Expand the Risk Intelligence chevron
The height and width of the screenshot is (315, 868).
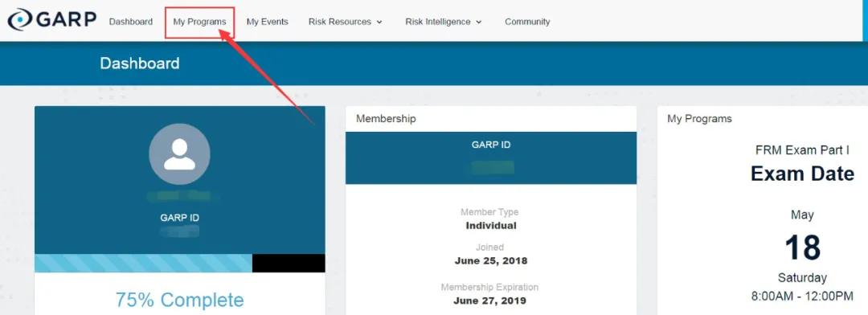tap(478, 22)
